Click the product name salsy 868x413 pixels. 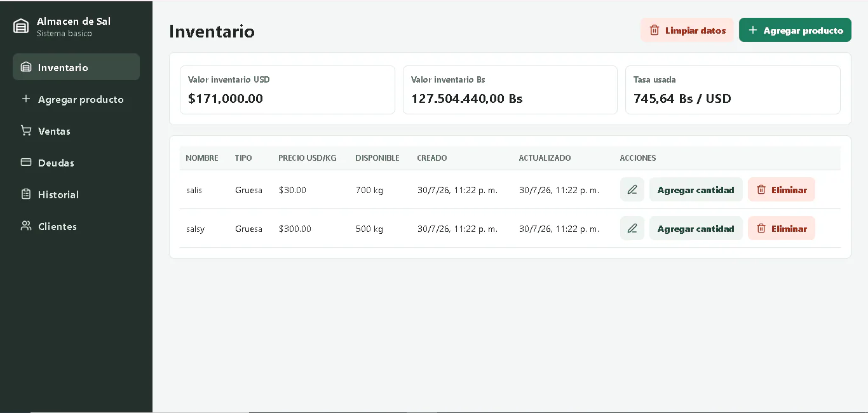195,229
